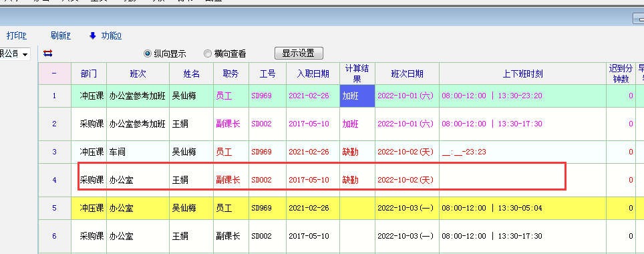Click the blue down-arrow 功能 icon
The image size is (644, 254).
point(92,35)
